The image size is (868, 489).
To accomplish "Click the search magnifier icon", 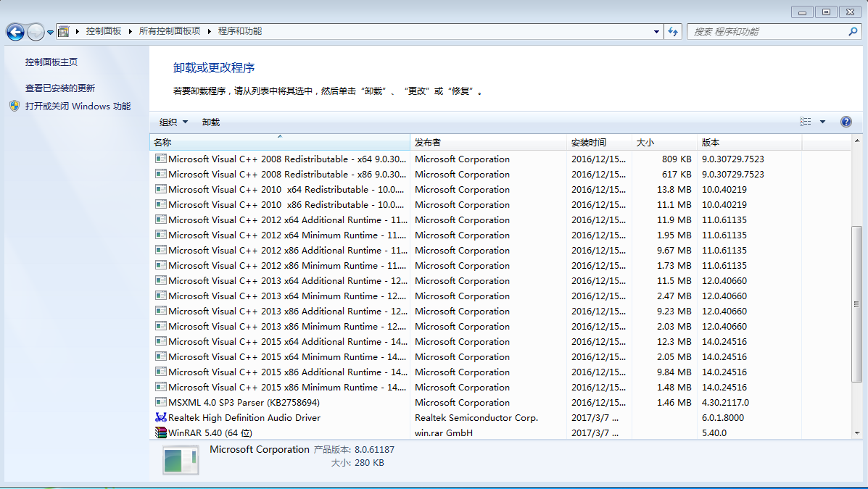I will 853,32.
